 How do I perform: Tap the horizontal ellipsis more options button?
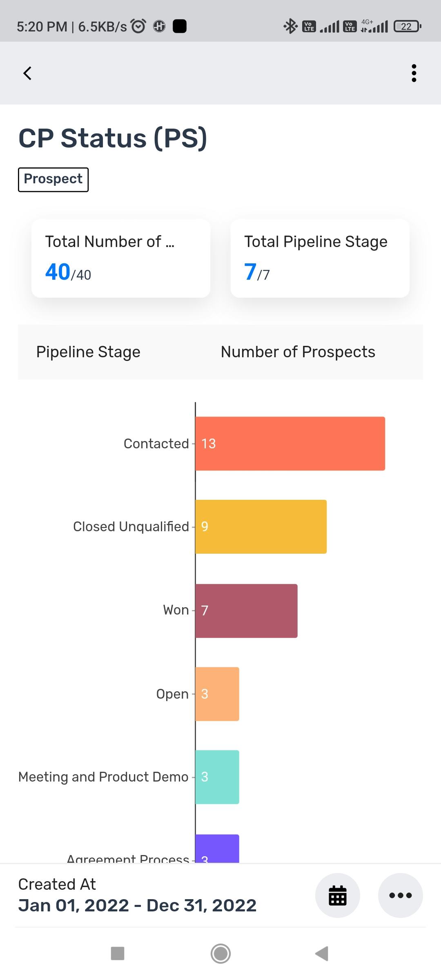point(400,895)
